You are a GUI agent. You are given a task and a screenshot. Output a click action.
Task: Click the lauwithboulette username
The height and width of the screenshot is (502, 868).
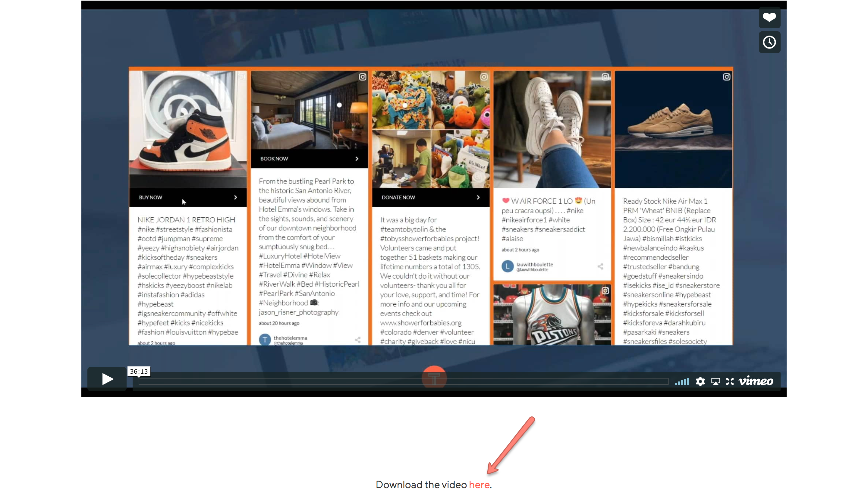tap(535, 265)
